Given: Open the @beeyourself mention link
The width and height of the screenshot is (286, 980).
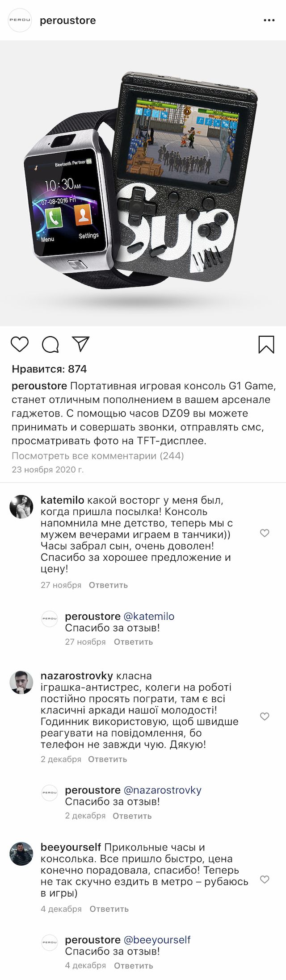Looking at the screenshot, I should pos(156,940).
